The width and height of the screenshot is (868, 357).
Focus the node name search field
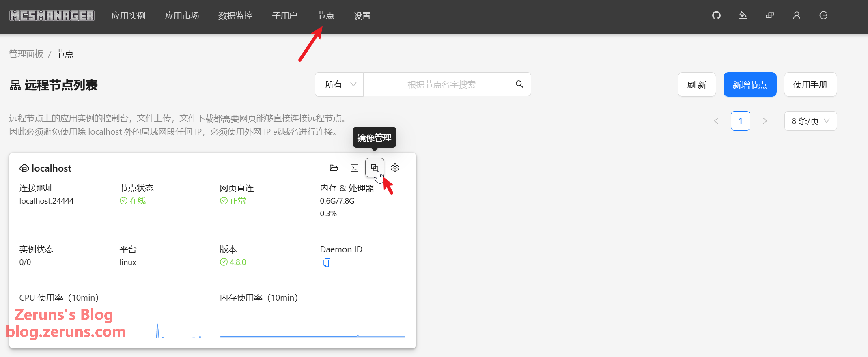coord(441,84)
